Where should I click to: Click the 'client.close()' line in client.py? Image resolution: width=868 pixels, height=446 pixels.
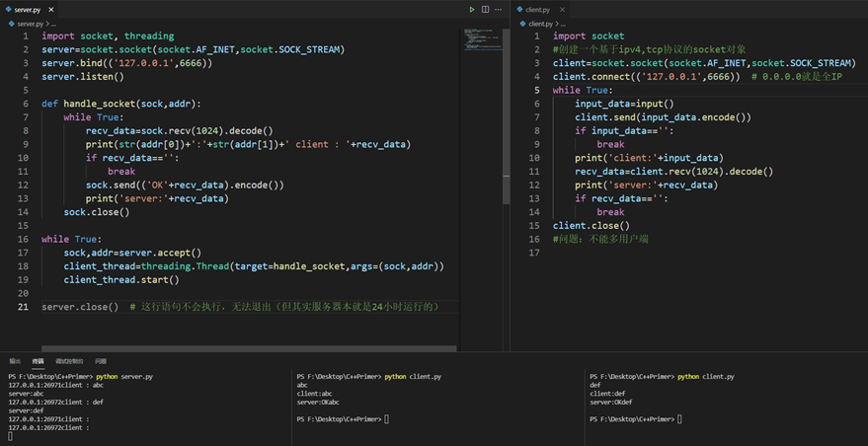[592, 225]
